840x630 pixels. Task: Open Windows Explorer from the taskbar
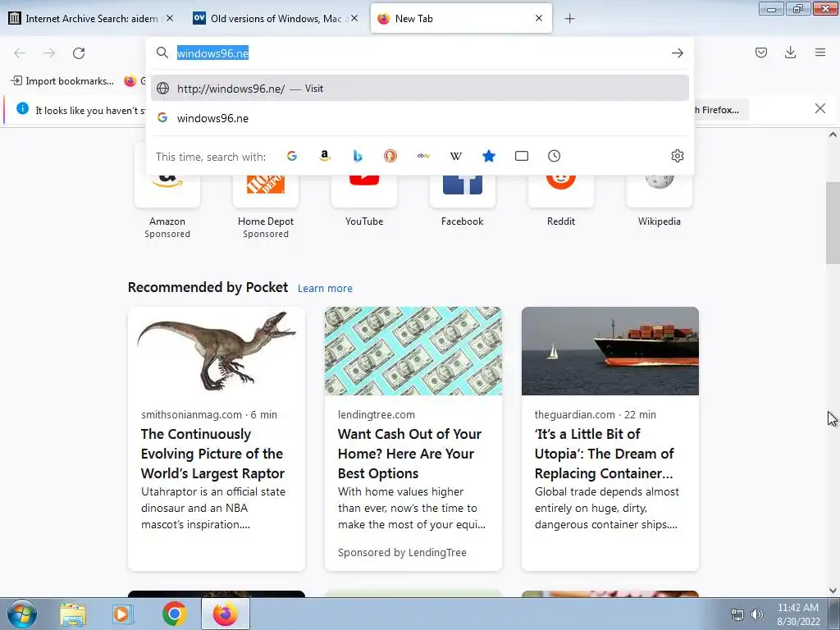[x=73, y=614]
